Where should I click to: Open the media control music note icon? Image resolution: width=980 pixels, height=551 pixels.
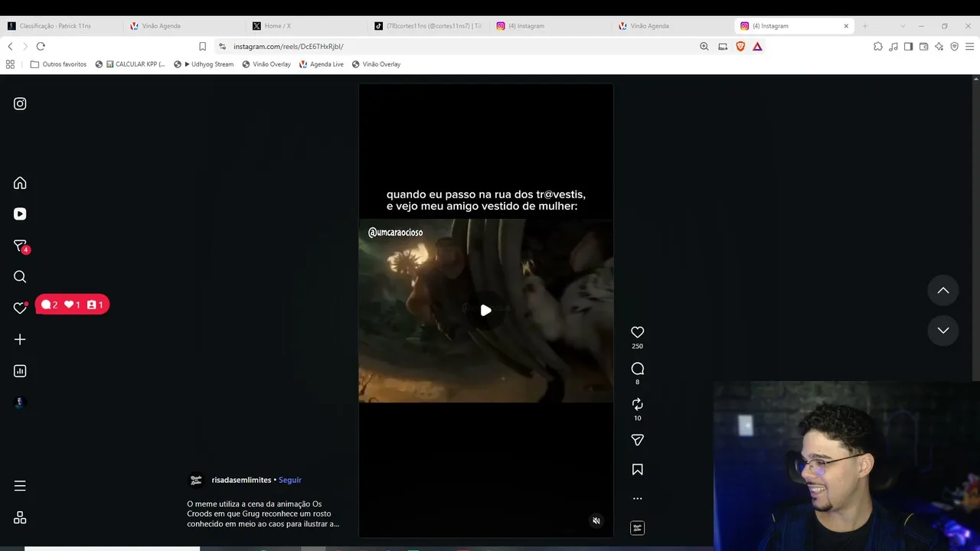point(893,47)
